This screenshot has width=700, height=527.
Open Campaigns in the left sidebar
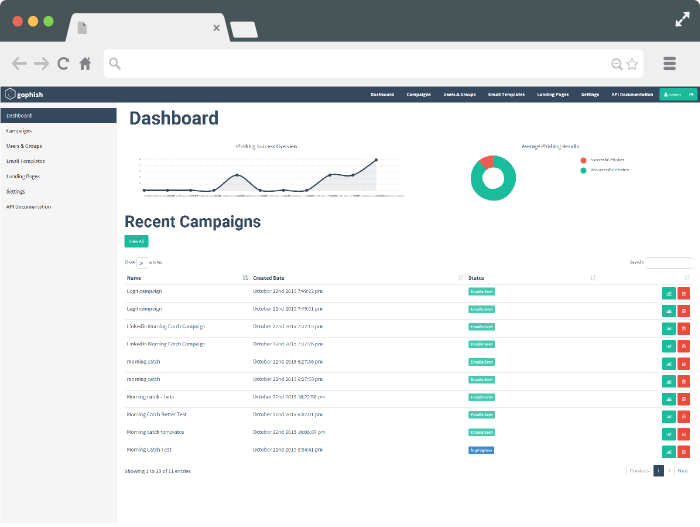pos(20,131)
